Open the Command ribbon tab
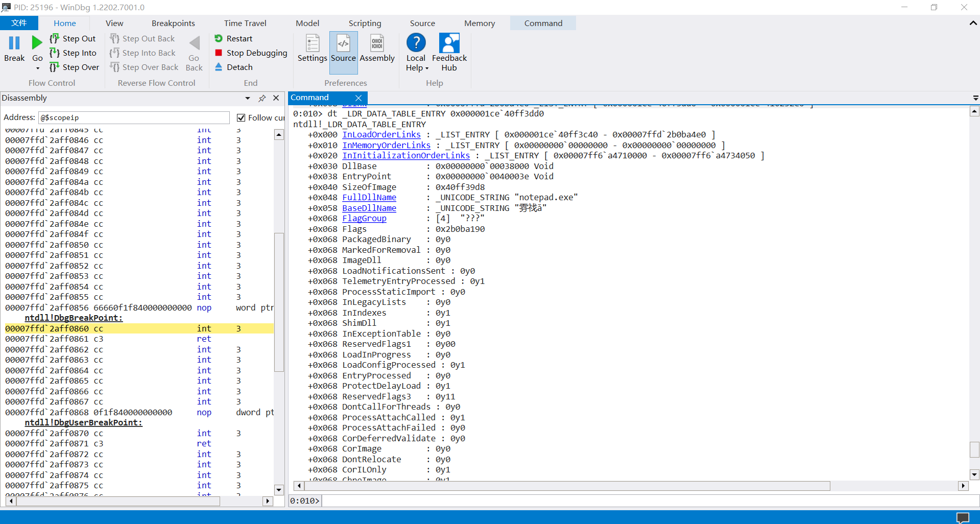 (x=543, y=23)
